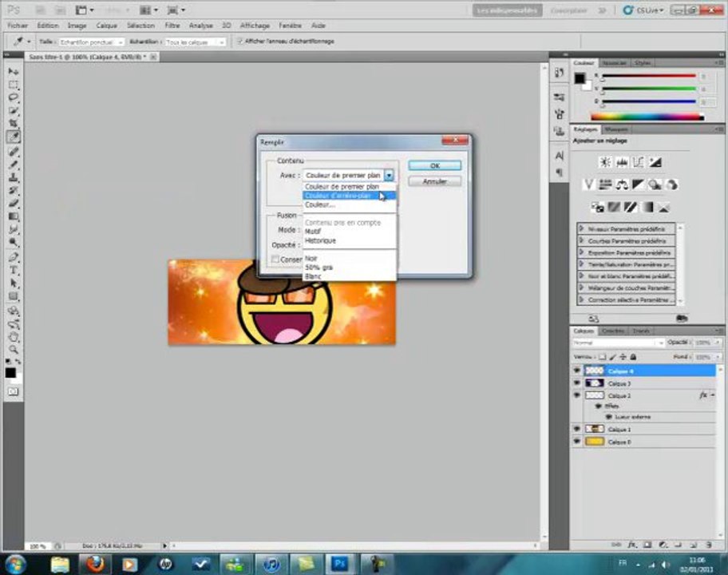Select the Brush tool
Image resolution: width=728 pixels, height=575 pixels.
[14, 165]
